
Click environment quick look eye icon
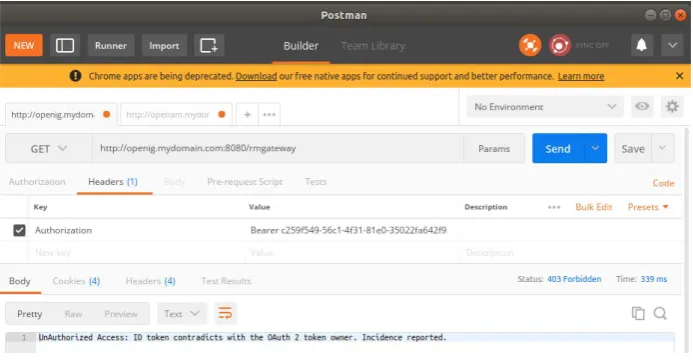coord(642,106)
